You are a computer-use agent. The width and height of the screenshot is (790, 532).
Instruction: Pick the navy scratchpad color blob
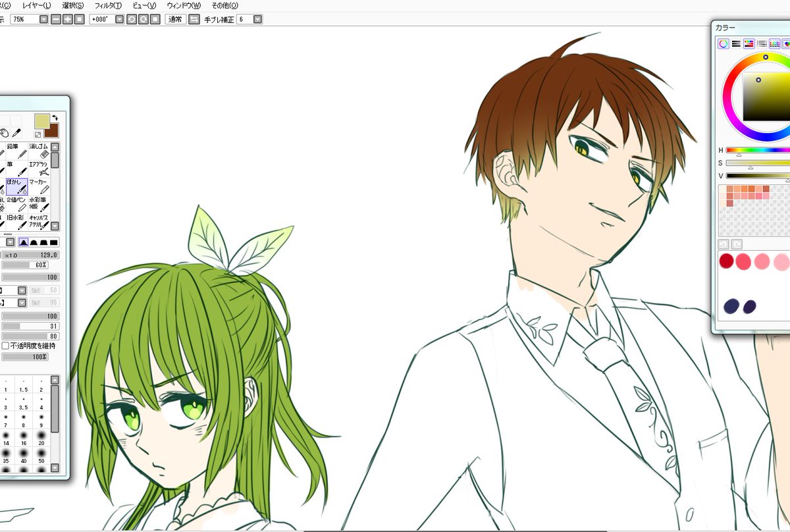[x=731, y=306]
